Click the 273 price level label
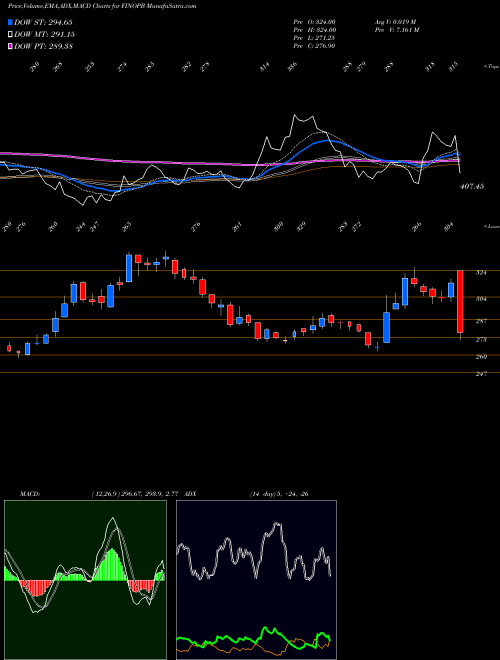This screenshot has width=500, height=660. pos(481,339)
